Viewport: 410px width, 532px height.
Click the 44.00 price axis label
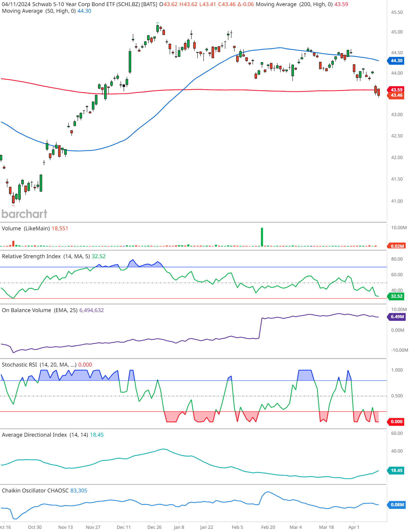click(397, 73)
